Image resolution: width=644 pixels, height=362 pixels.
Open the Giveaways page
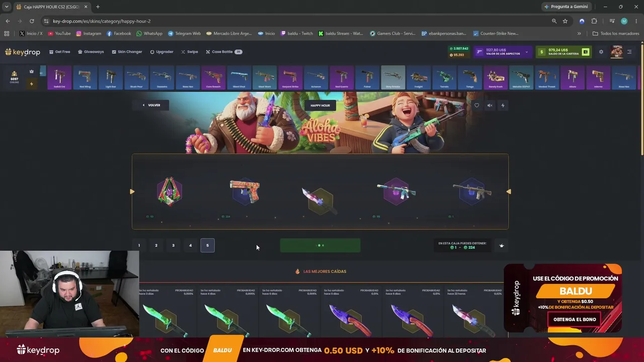point(91,52)
